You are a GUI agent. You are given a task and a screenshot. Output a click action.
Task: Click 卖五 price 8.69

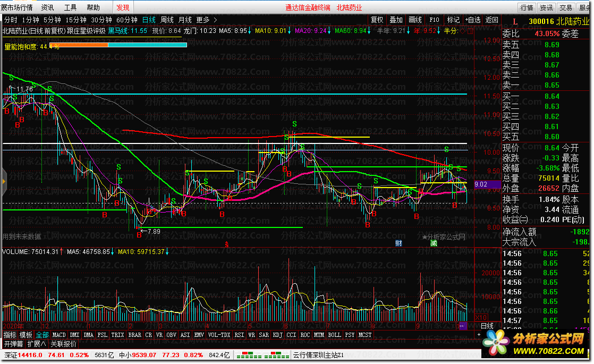coord(551,45)
